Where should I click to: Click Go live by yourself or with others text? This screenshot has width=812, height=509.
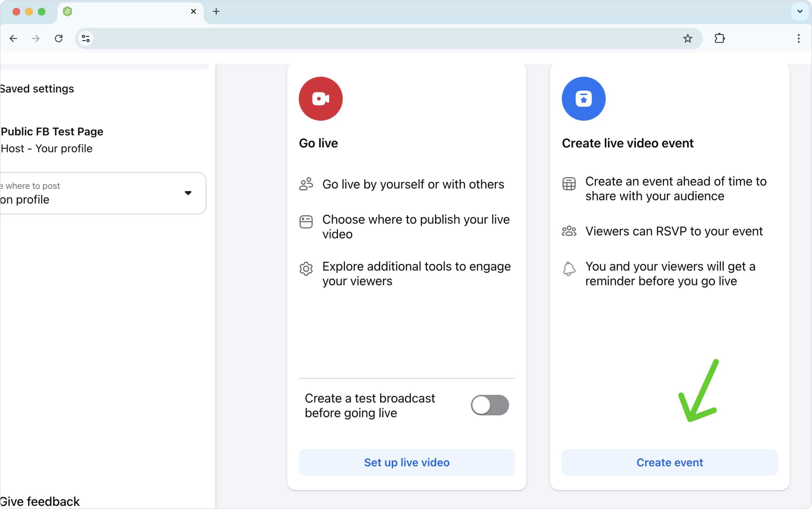(413, 184)
